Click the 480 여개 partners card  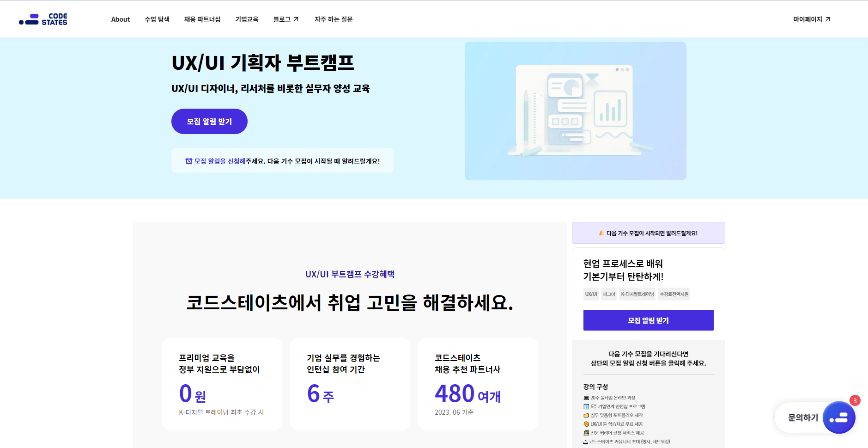click(x=478, y=384)
